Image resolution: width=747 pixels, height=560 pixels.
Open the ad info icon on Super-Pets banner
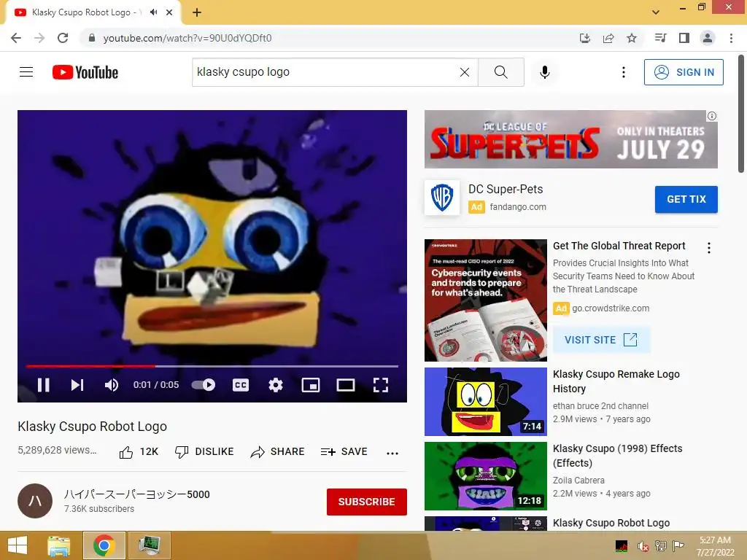point(712,116)
